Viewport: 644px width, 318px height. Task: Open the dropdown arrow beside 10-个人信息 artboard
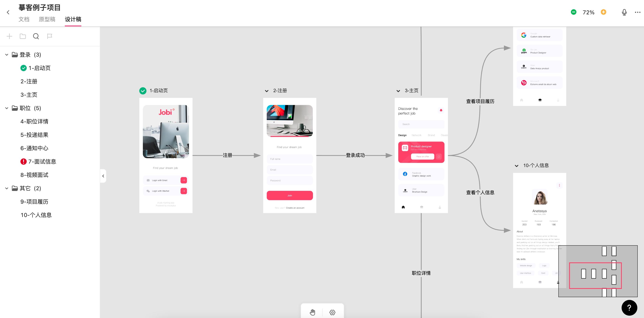click(516, 166)
